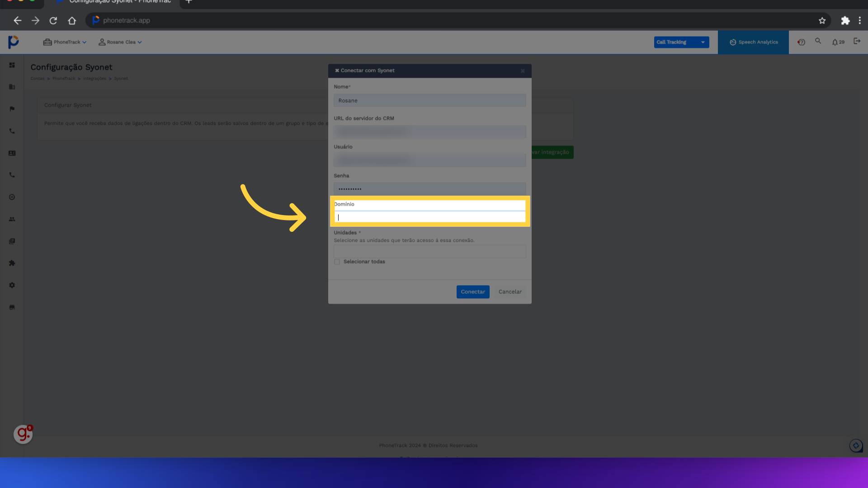
Task: Click the green integração button
Action: [x=552, y=152]
